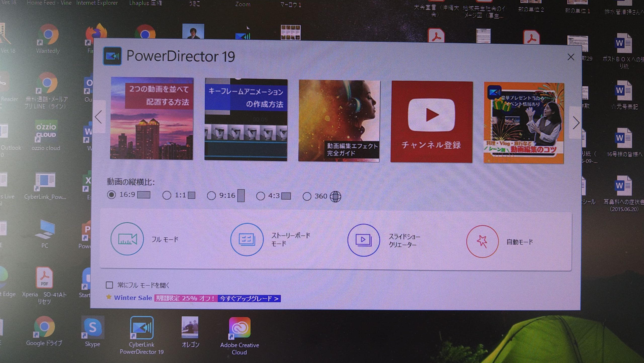The width and height of the screenshot is (644, 363).
Task: Open Storyboard Mode (ストーリーボードモード) icon
Action: [x=247, y=239]
